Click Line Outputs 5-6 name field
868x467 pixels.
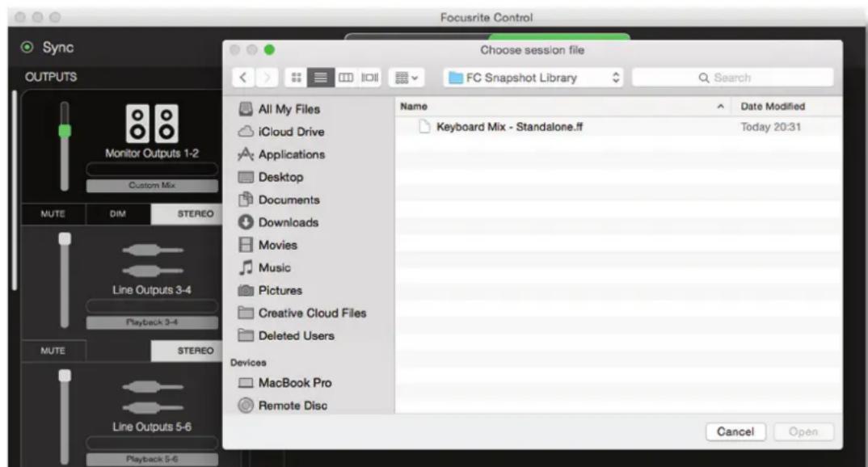[x=152, y=443]
